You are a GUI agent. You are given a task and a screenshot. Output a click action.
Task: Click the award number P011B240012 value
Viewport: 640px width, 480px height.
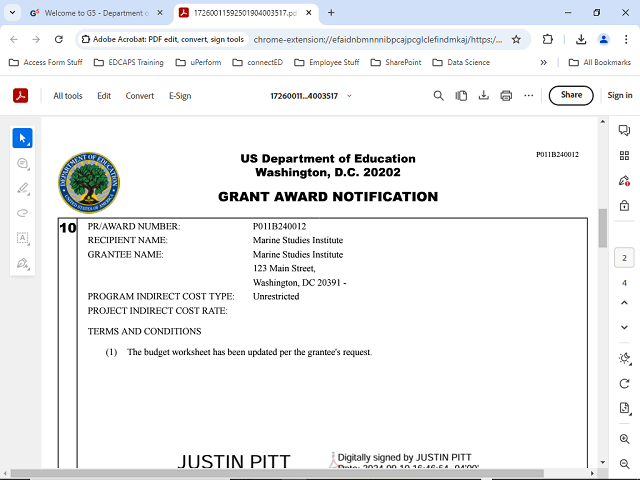pyautogui.click(x=279, y=226)
